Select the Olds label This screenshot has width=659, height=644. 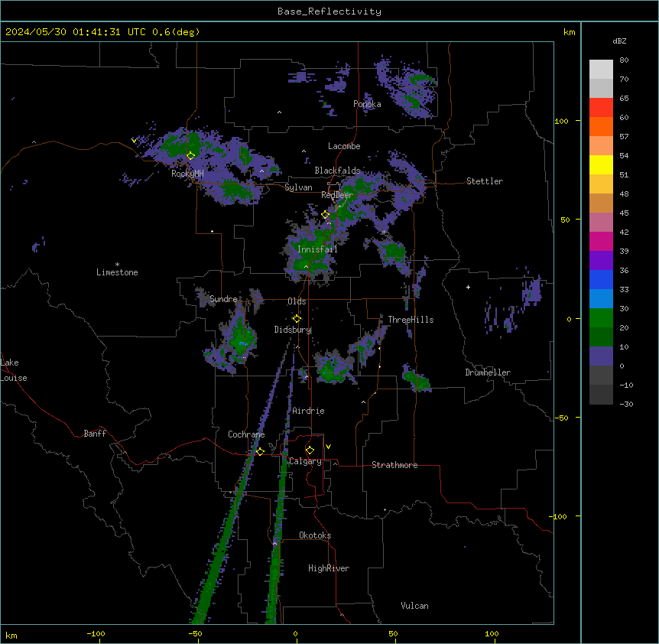point(297,301)
